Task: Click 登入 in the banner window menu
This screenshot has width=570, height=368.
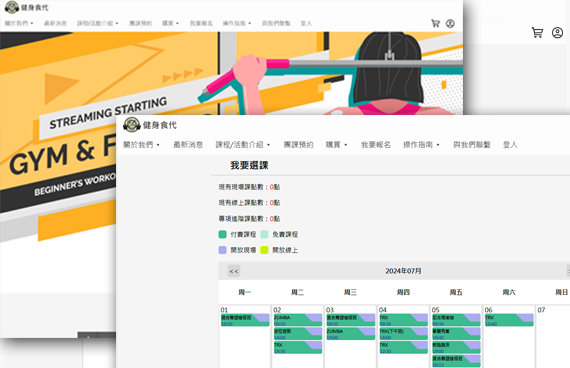Action: [x=306, y=23]
